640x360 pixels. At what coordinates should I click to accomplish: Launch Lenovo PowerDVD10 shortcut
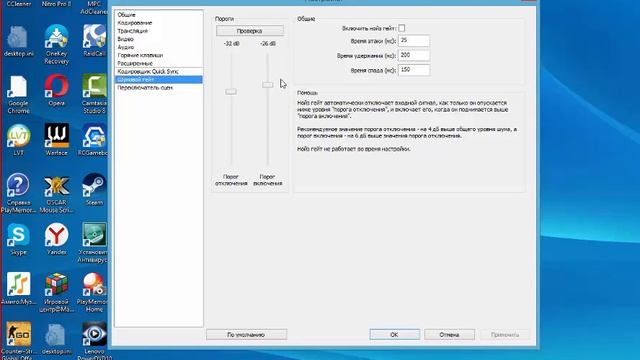coord(94,341)
